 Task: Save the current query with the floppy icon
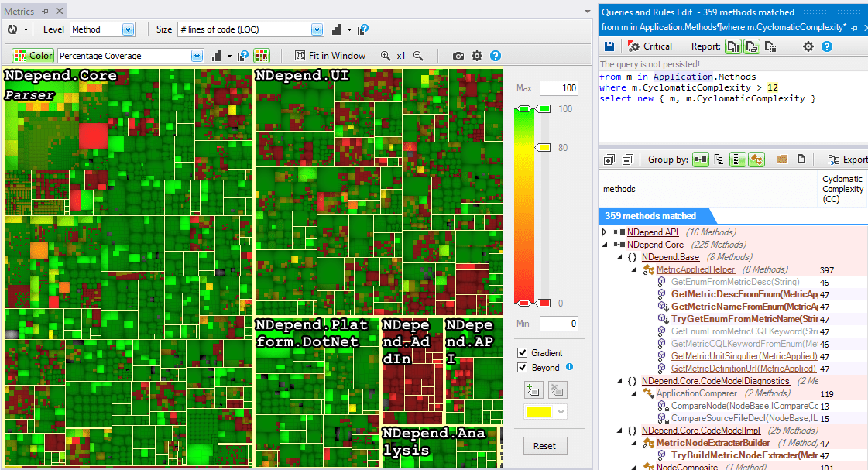(609, 46)
